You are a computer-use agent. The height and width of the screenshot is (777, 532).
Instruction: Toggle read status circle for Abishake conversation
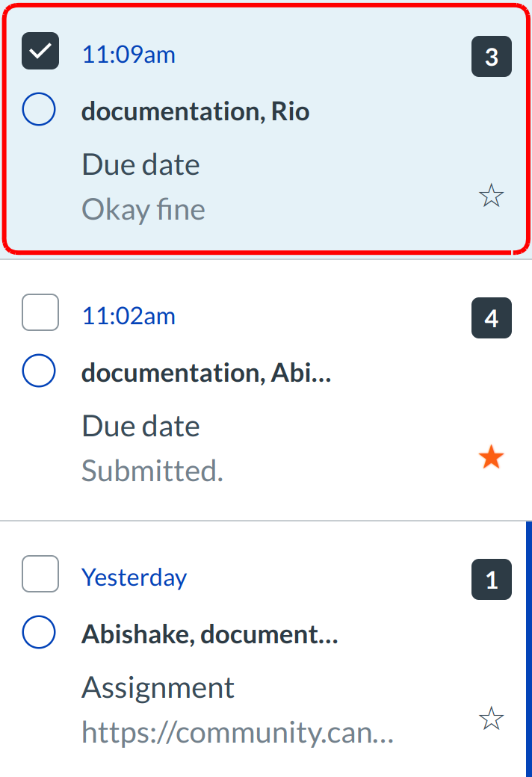coord(39,634)
